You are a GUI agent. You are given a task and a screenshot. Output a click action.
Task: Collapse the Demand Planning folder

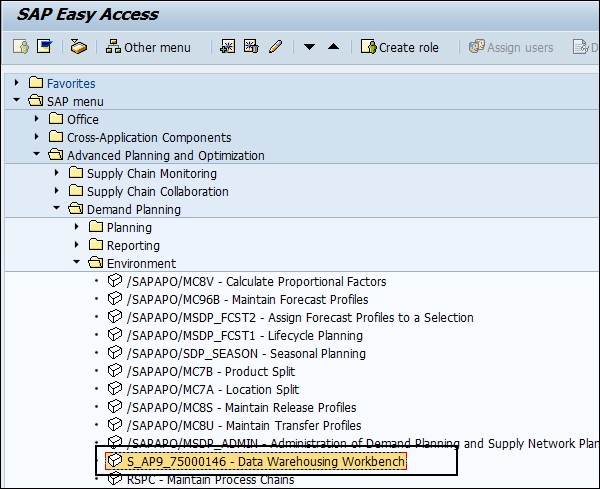(x=58, y=209)
